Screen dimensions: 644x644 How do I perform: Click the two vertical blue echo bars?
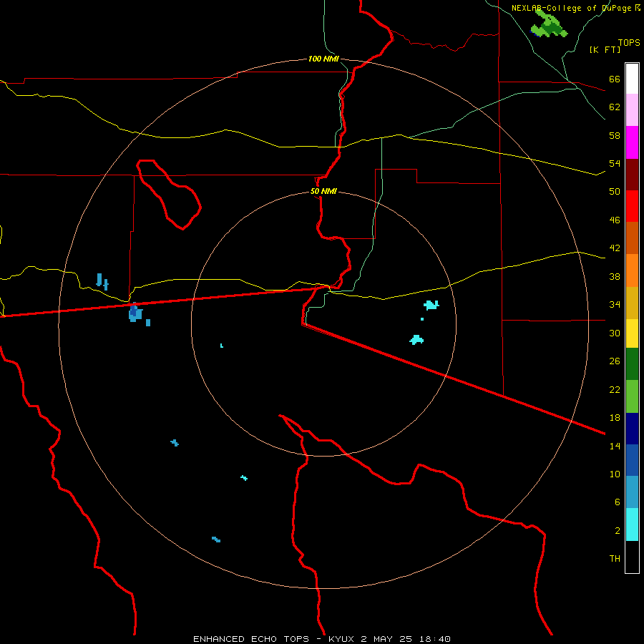(102, 282)
